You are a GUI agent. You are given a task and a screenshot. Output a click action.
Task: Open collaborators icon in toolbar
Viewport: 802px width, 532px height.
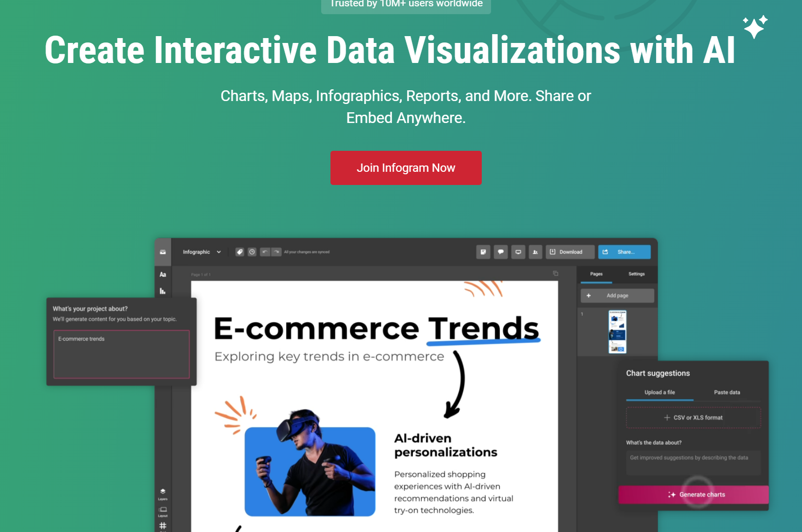click(x=535, y=252)
